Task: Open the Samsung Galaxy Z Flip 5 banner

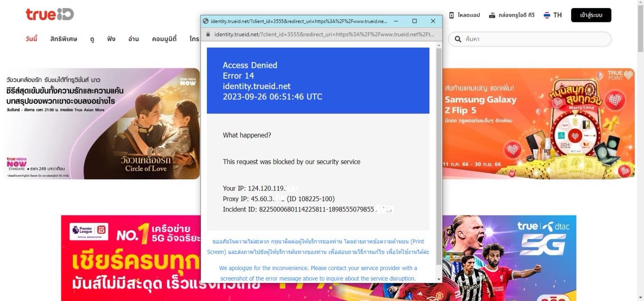Action: coord(538,123)
